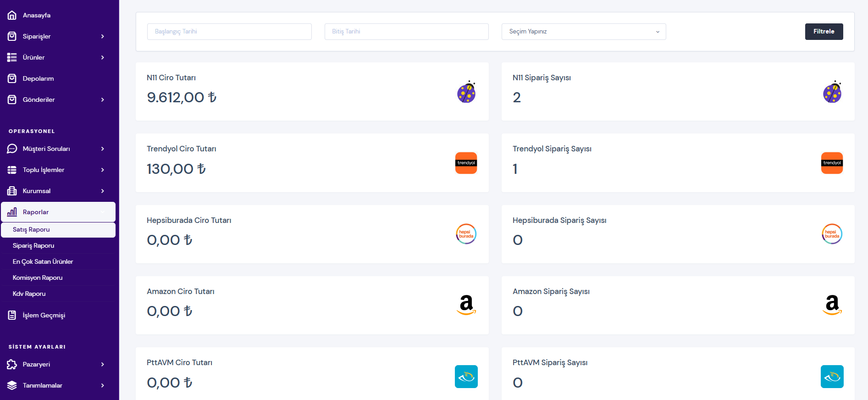Go to Komisyon Raporu page
This screenshot has width=868, height=400.
(38, 278)
